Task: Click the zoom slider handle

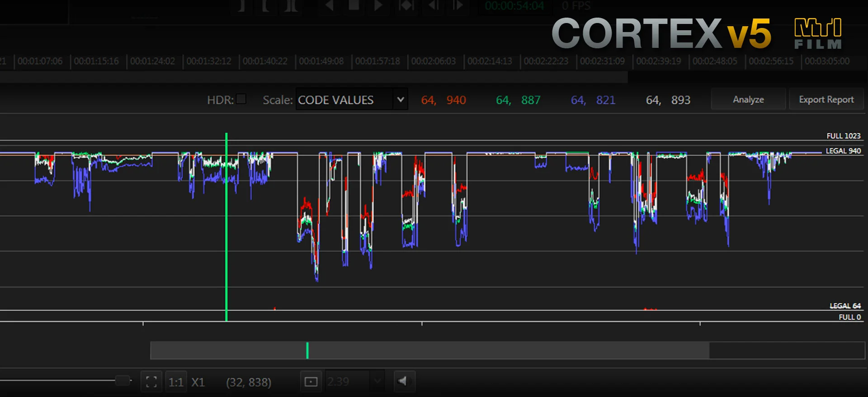Action: pos(123,380)
